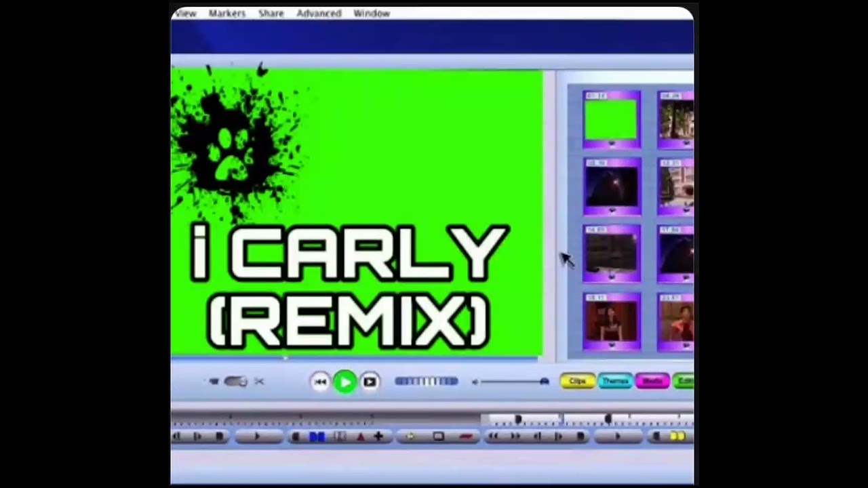
Task: Select the dark sparkle clip thumbnail
Action: tap(611, 186)
